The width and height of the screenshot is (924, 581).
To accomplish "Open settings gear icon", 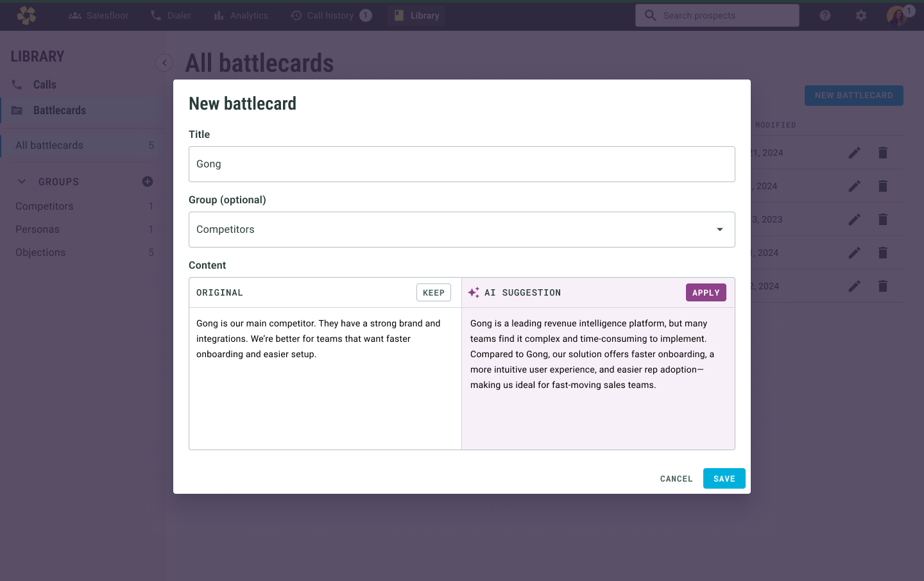I will coord(861,15).
